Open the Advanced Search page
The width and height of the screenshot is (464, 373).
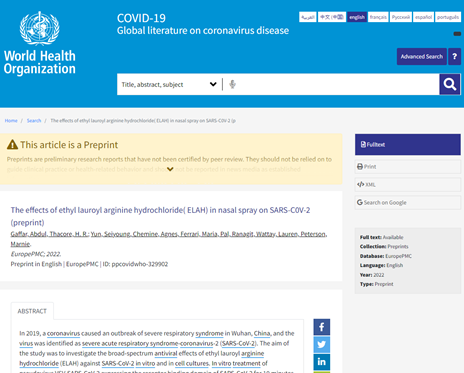pos(422,56)
